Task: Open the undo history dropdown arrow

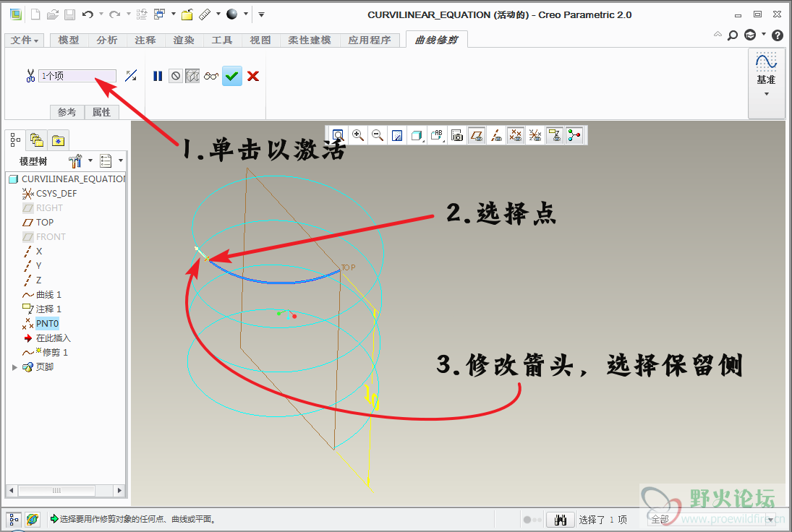Action: [101, 14]
